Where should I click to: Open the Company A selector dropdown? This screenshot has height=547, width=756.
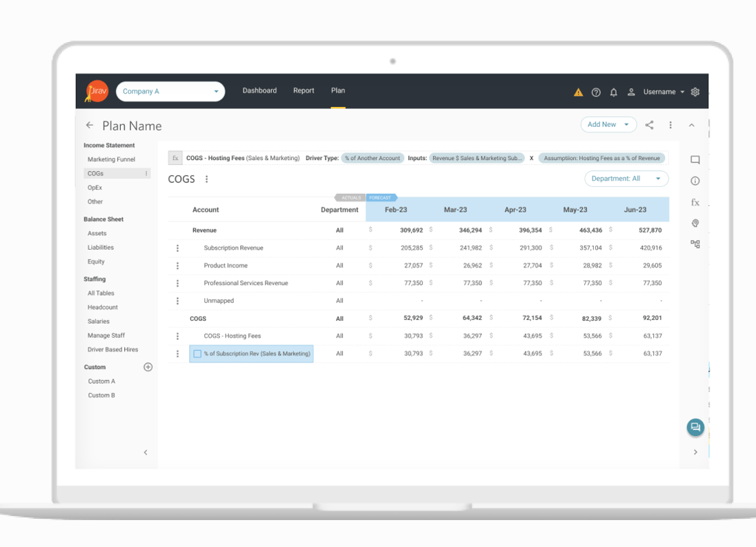tap(170, 91)
